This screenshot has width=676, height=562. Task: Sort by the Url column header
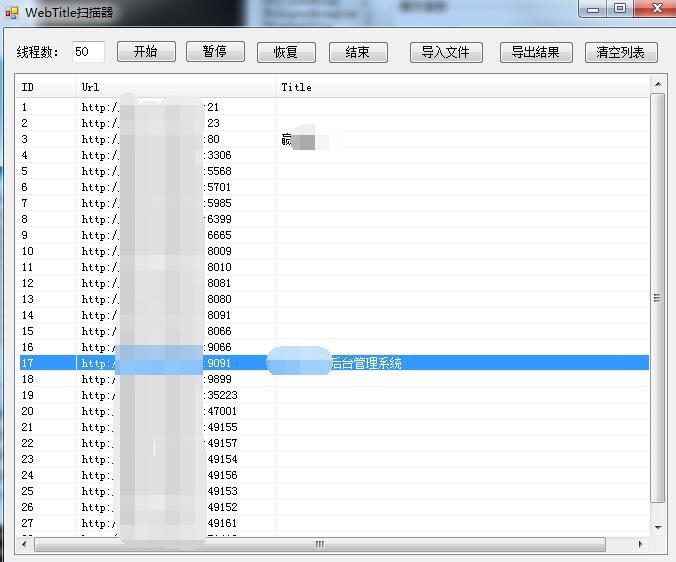pos(175,87)
